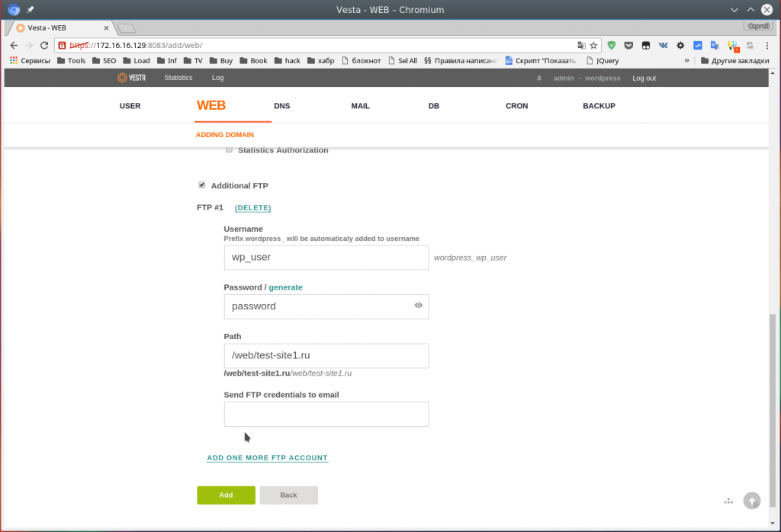Viewport: 781px width, 532px height.
Task: Open the SEO bookmarks folder
Action: pyautogui.click(x=104, y=60)
